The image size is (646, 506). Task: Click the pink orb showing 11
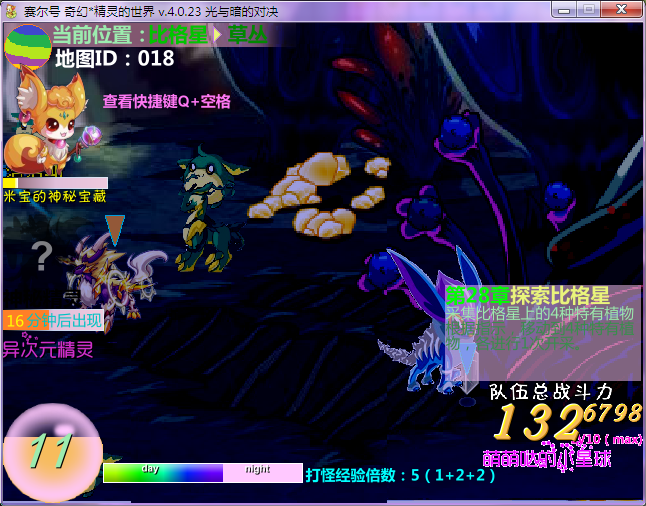pyautogui.click(x=52, y=452)
